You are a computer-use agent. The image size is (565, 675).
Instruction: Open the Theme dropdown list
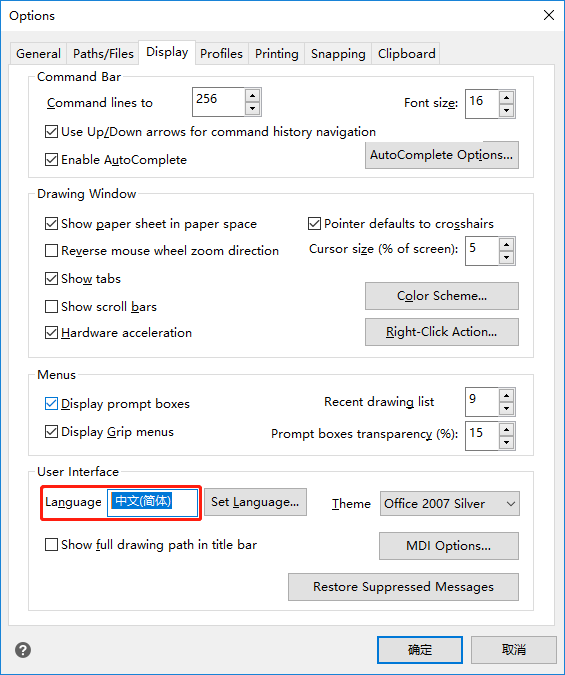(x=450, y=503)
